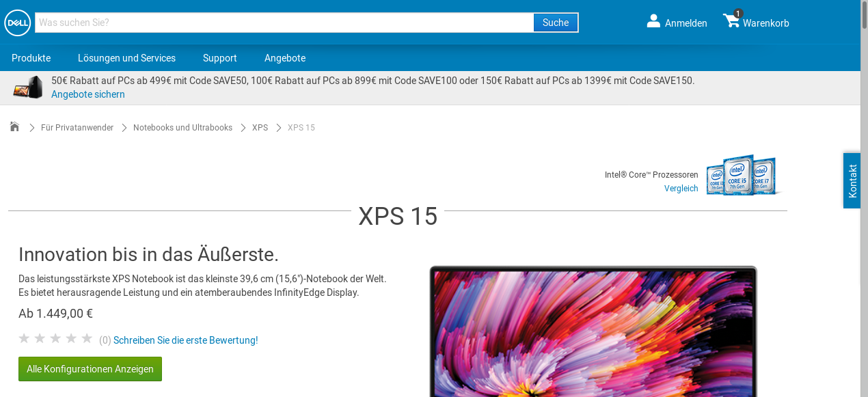Viewport: 868px width, 397px height.
Task: Click the Anmelden link
Action: click(686, 23)
